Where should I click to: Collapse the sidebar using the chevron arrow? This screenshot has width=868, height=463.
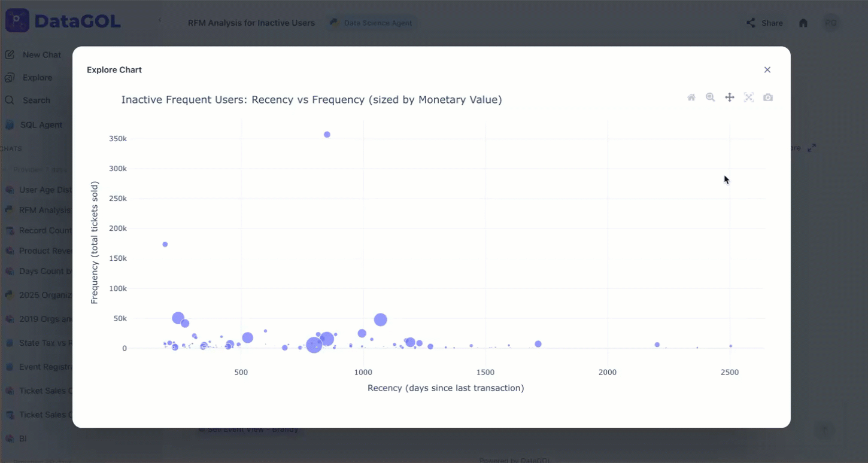pos(160,20)
